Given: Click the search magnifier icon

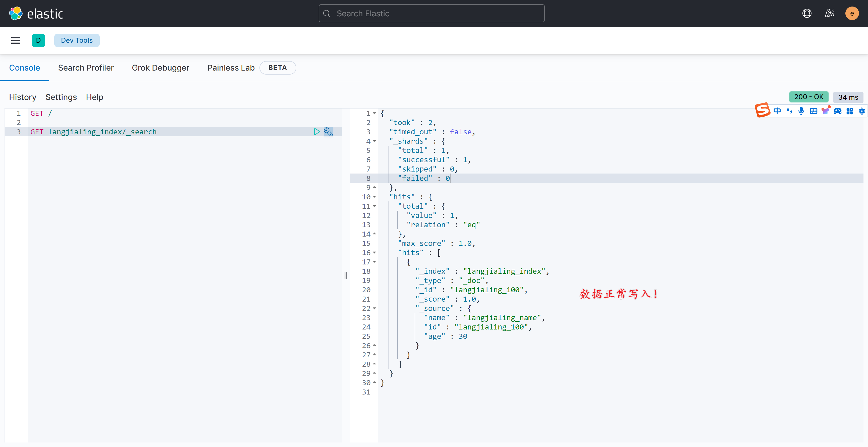Looking at the screenshot, I should pyautogui.click(x=327, y=14).
